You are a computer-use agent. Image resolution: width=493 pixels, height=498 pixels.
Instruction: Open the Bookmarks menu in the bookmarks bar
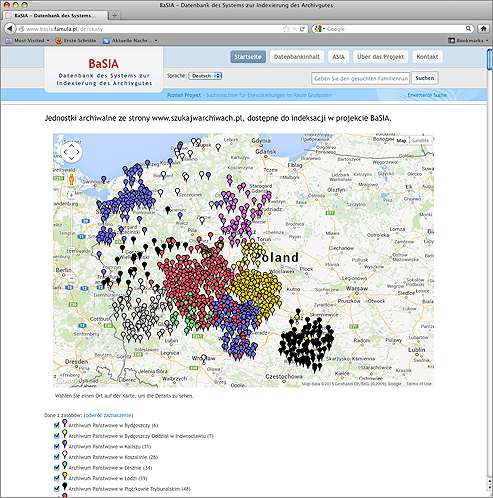(468, 40)
